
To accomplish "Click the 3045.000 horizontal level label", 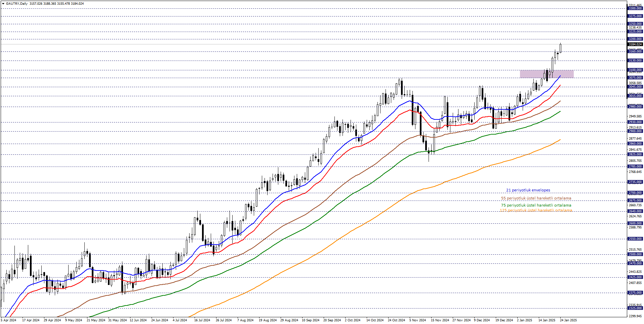I will pyautogui.click(x=635, y=87).
